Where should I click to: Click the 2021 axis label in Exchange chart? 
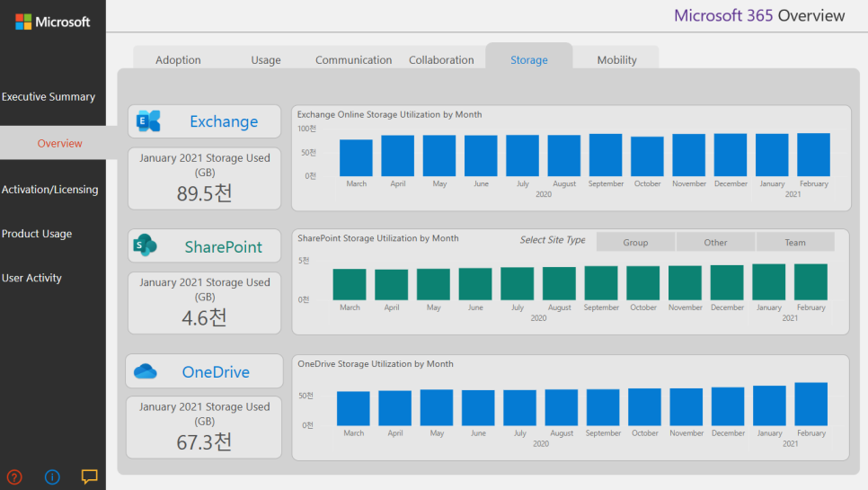[793, 194]
